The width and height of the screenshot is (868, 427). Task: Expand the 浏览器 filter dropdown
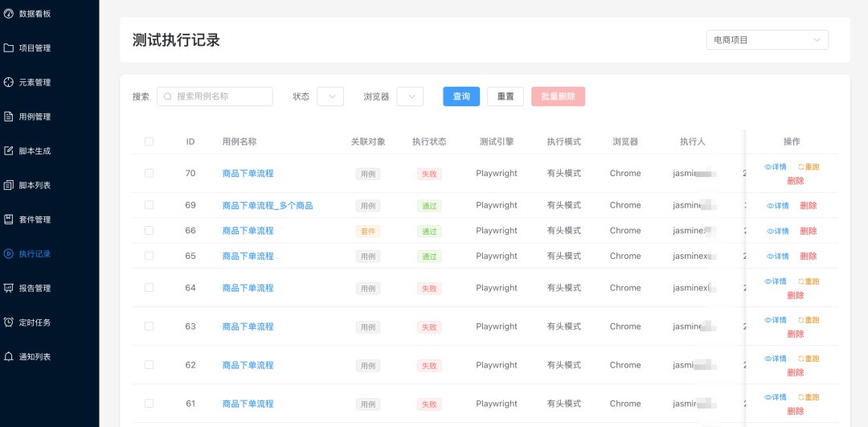410,96
